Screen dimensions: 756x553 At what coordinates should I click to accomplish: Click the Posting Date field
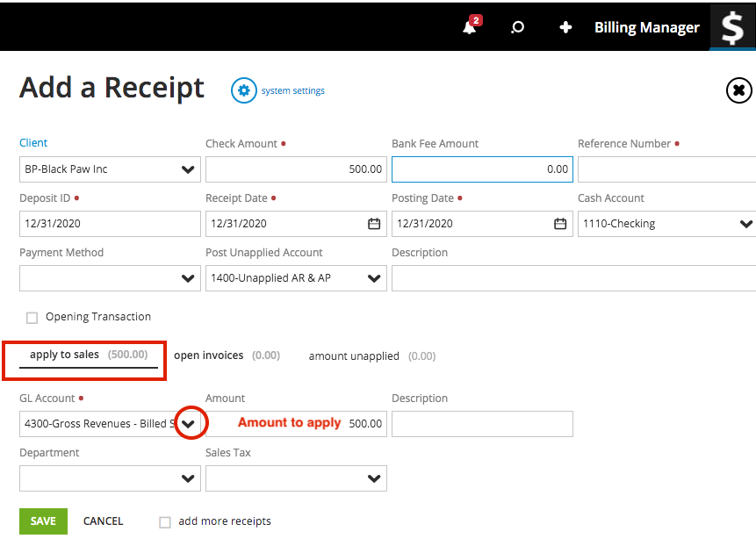[482, 224]
